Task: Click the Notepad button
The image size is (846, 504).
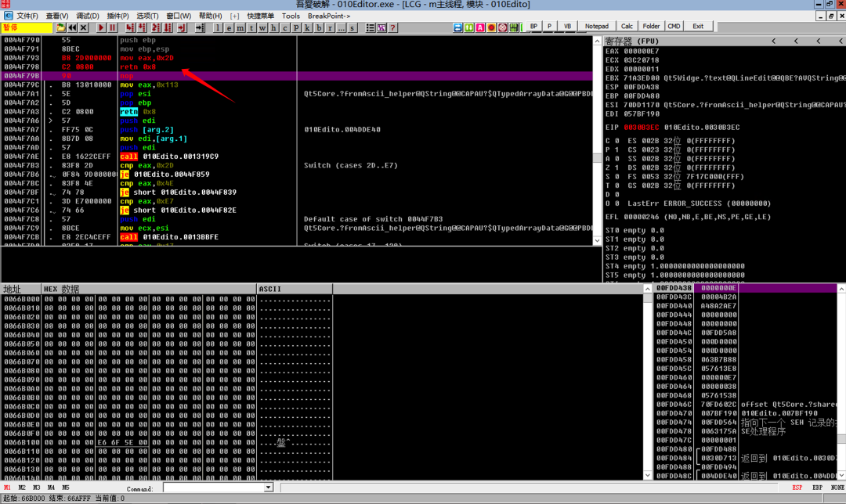Action: click(597, 26)
